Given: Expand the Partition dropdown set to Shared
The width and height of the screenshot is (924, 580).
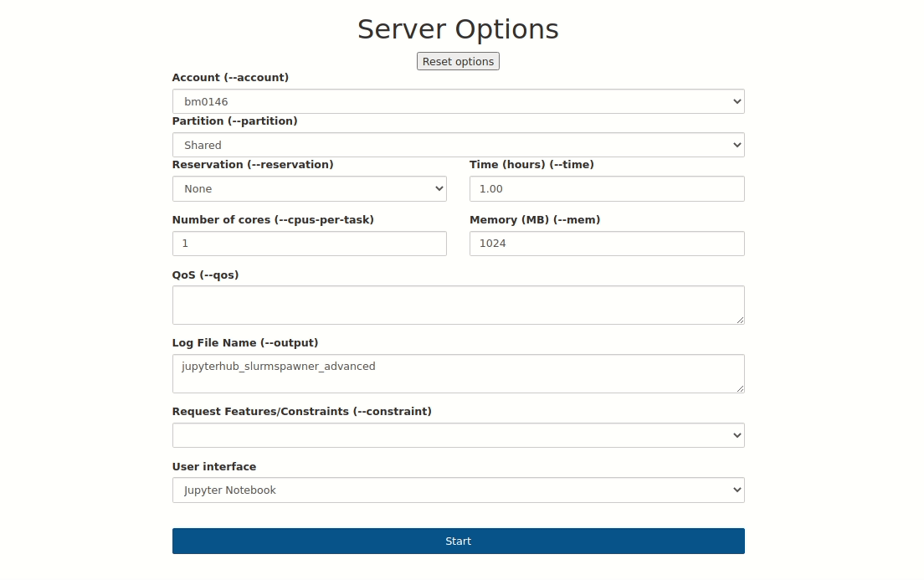Looking at the screenshot, I should [459, 145].
